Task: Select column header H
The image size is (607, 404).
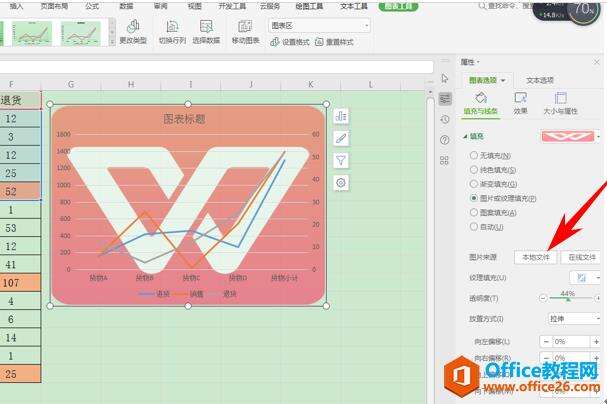Action: click(x=131, y=84)
